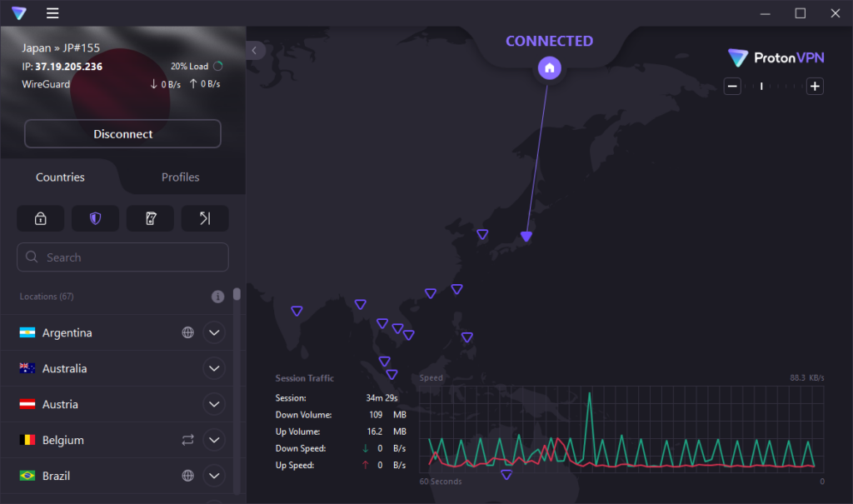Screen dimensions: 853x504
Task: Click the Up Volume 16.2 MB value
Action: click(x=387, y=432)
